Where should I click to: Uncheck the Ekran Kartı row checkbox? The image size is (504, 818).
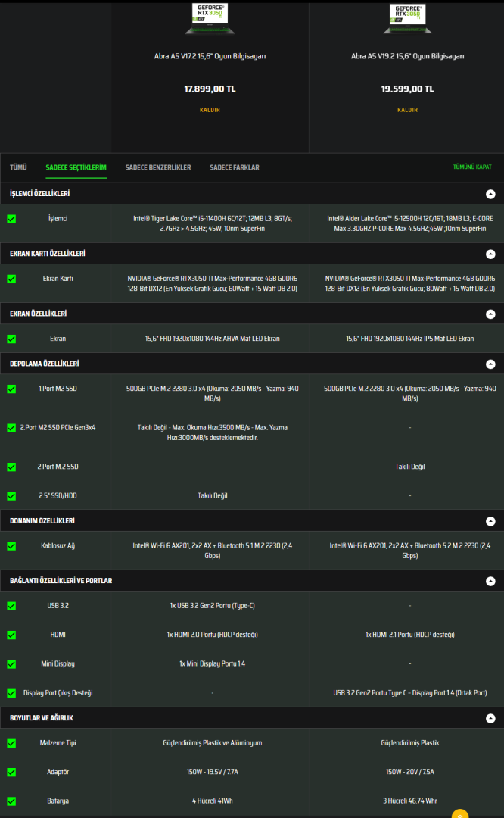pyautogui.click(x=11, y=279)
